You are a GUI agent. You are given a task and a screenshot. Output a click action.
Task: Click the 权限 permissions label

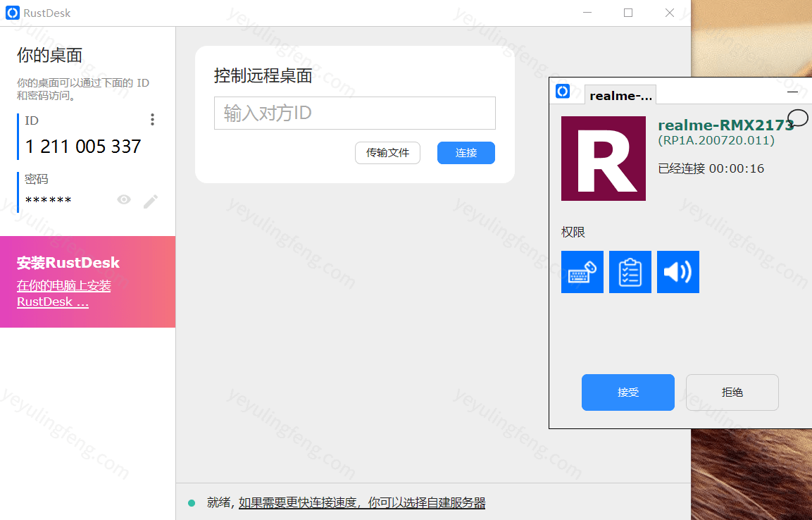(x=573, y=232)
